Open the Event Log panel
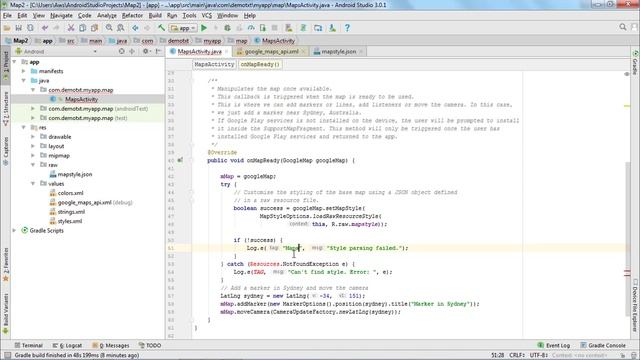 [x=554, y=345]
